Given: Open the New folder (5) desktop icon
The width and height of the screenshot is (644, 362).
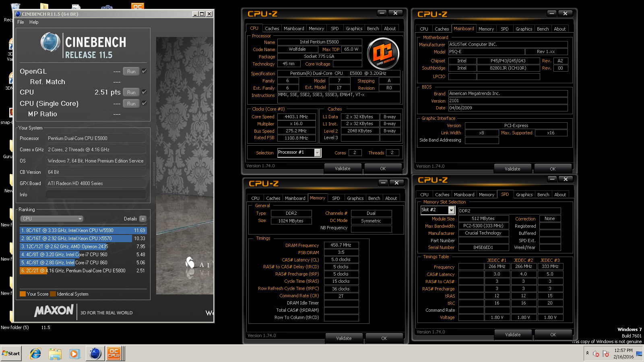Looking at the screenshot, I should click(14, 327).
